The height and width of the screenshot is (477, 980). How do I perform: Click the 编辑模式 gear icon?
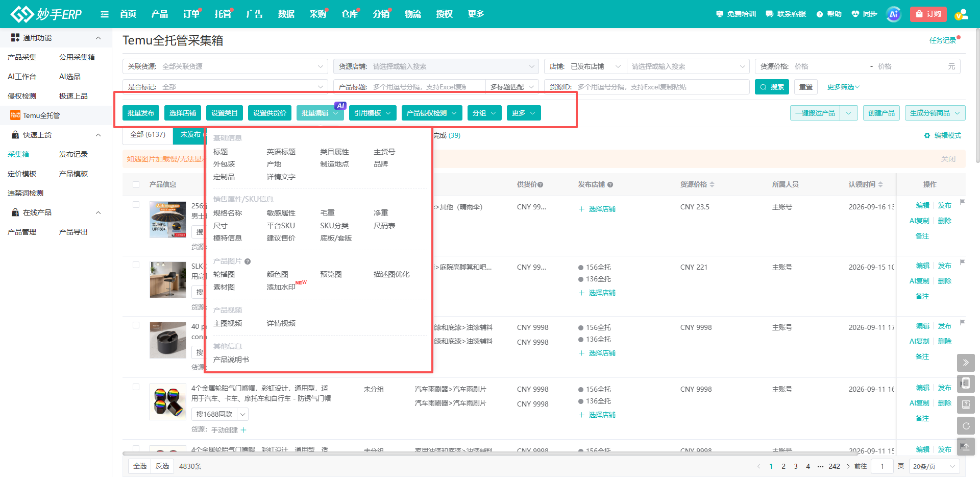pos(927,135)
